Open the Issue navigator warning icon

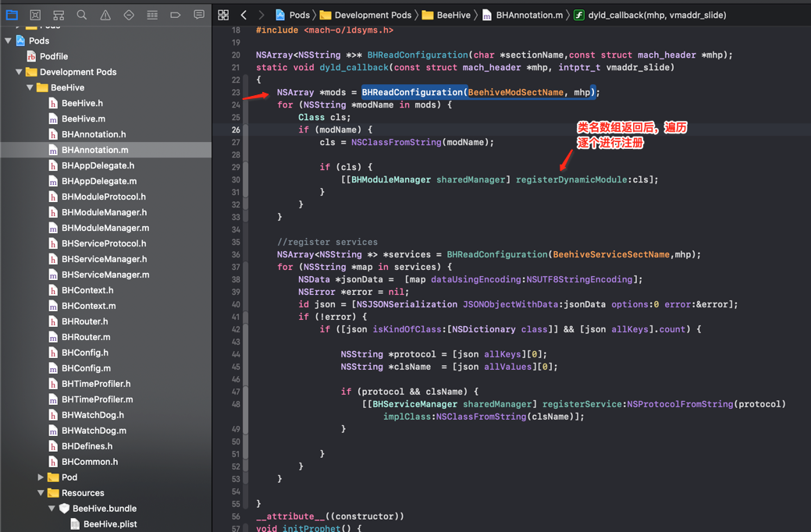tap(105, 15)
